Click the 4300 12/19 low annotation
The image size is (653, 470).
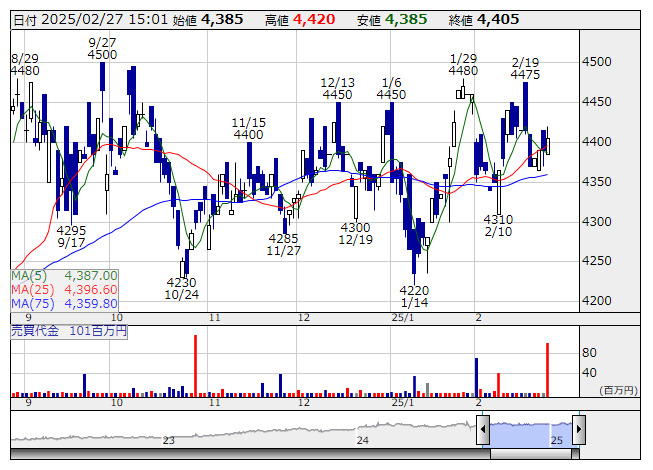[x=355, y=234]
